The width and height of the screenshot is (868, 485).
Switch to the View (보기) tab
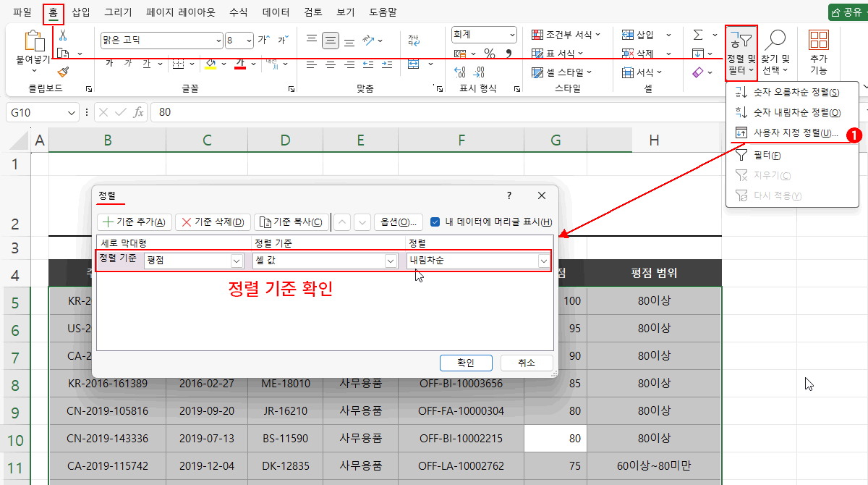click(345, 12)
